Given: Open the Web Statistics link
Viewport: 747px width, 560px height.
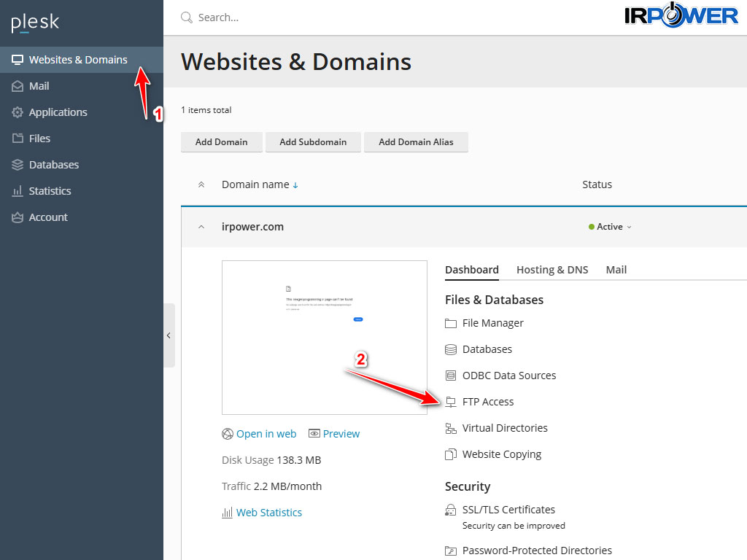Looking at the screenshot, I should pyautogui.click(x=268, y=513).
